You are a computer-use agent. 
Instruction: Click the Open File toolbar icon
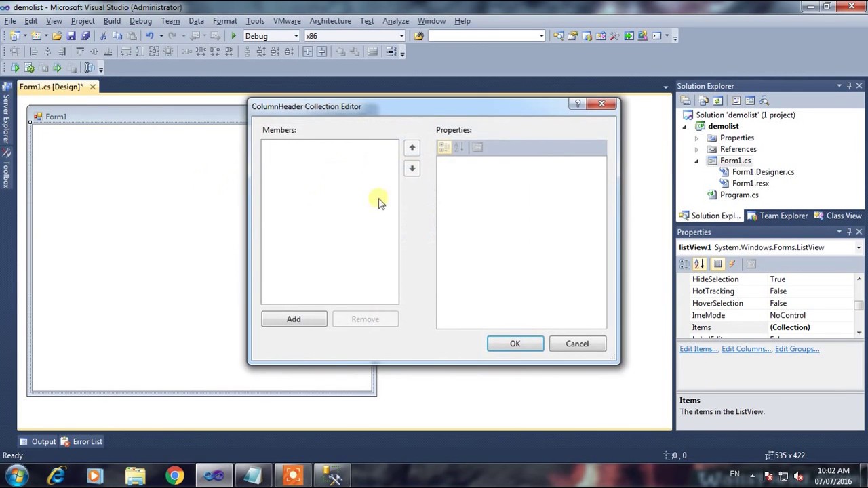(57, 36)
